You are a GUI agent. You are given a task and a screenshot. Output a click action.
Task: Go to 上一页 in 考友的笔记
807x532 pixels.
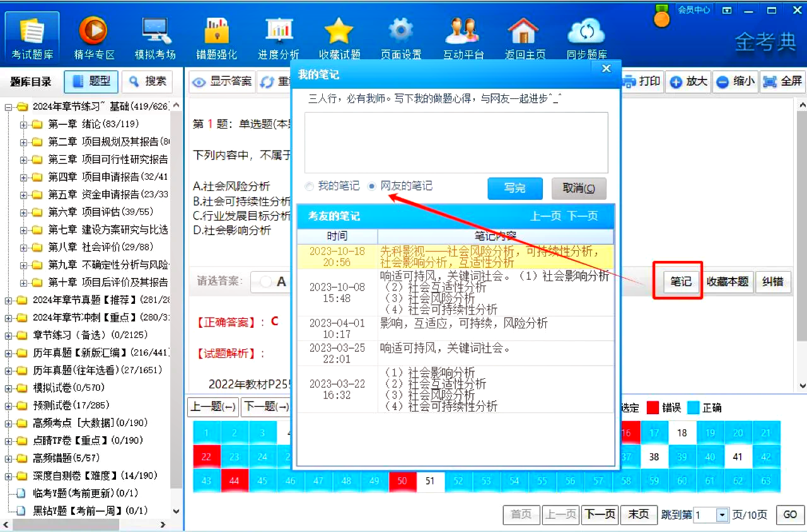[545, 216]
